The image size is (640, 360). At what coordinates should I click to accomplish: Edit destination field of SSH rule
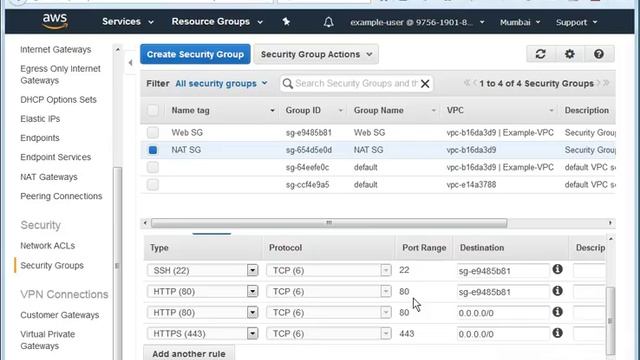(x=503, y=271)
